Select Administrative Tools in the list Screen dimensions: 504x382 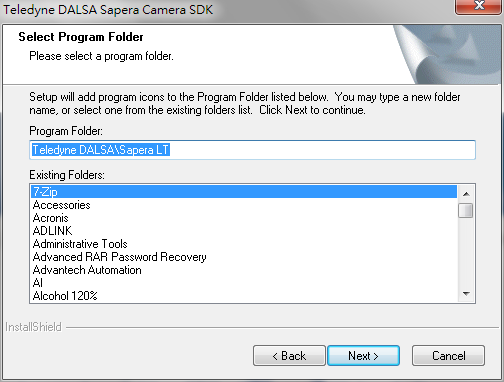(244, 244)
